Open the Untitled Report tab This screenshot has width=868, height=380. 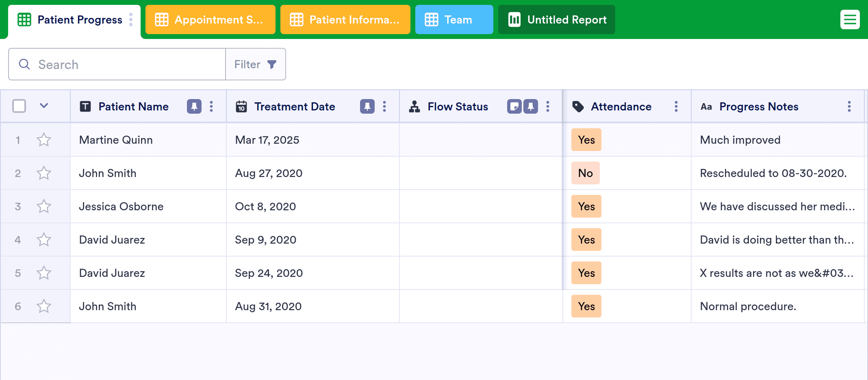coord(557,19)
